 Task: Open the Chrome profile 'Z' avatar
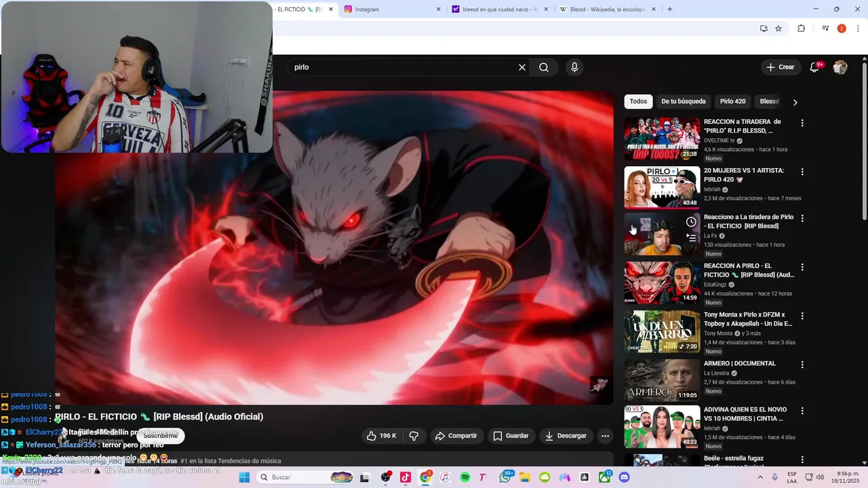842,28
